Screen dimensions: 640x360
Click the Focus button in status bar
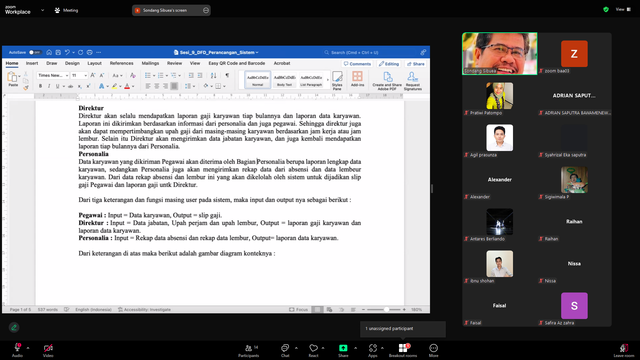(x=298, y=309)
